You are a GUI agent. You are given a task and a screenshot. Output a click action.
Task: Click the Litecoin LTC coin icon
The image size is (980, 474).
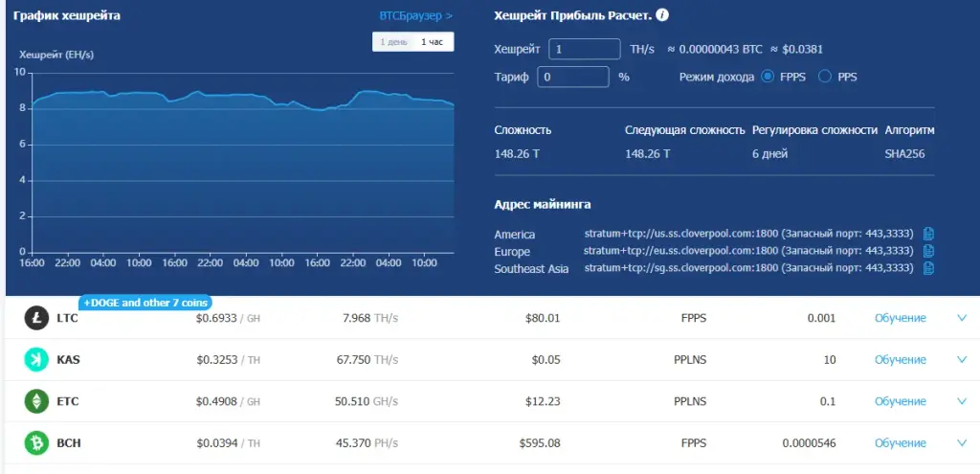pyautogui.click(x=36, y=318)
